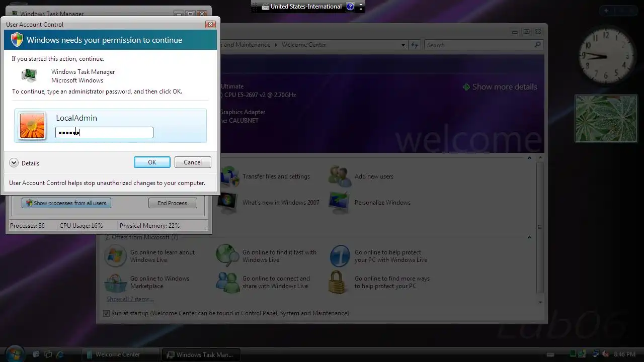Click Processes: 36 status text

coord(28,226)
